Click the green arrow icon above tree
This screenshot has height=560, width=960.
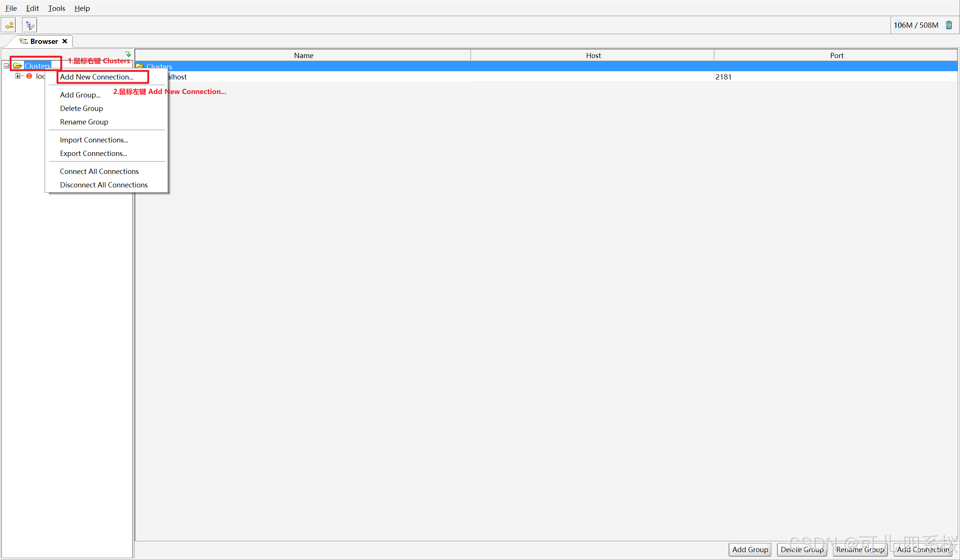click(128, 54)
